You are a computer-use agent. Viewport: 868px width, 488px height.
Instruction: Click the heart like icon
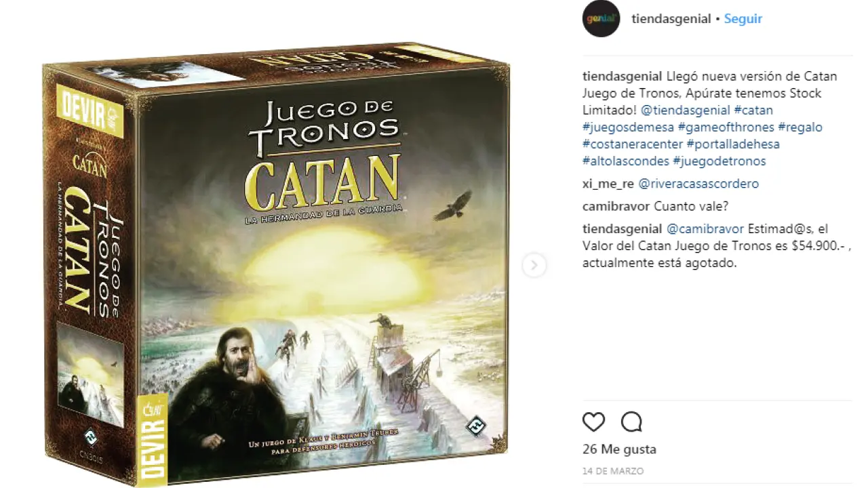pos(593,422)
